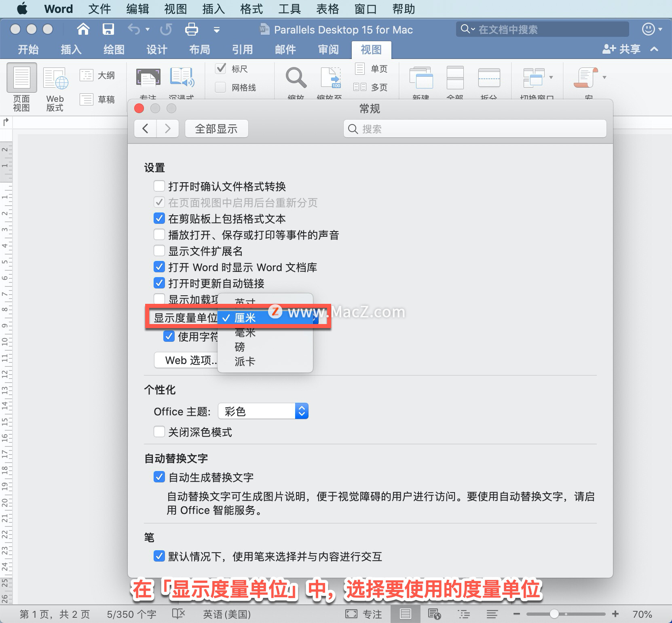Open the File menu in menu bar
The width and height of the screenshot is (672, 623).
[99, 9]
